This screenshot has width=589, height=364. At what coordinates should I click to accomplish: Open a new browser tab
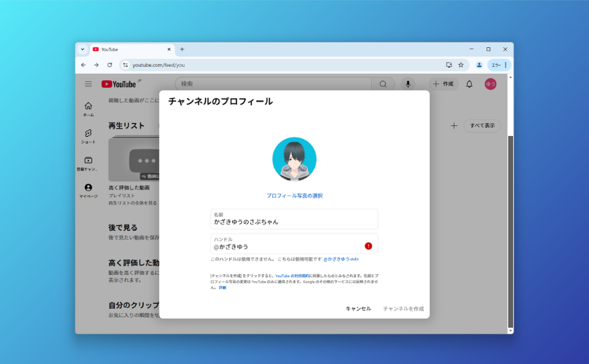click(x=182, y=49)
